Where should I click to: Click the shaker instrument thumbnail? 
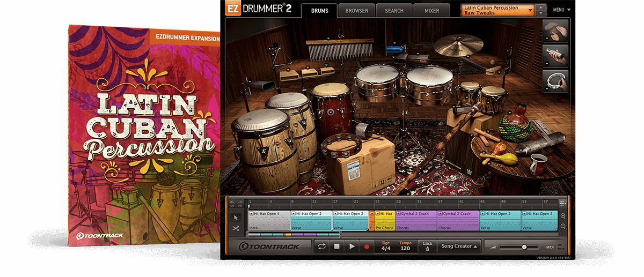pyautogui.click(x=555, y=56)
